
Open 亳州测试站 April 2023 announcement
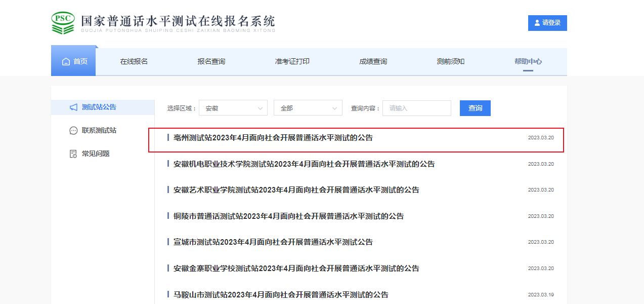click(273, 138)
